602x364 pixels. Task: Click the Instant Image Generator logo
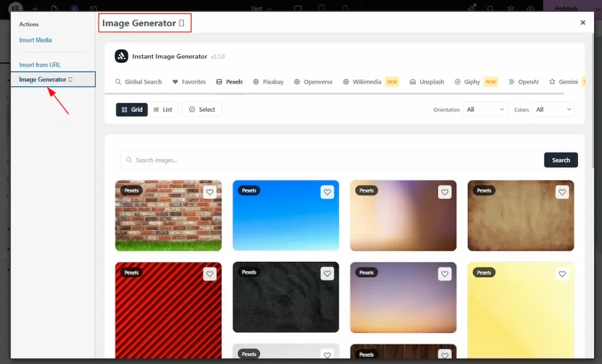pos(121,56)
